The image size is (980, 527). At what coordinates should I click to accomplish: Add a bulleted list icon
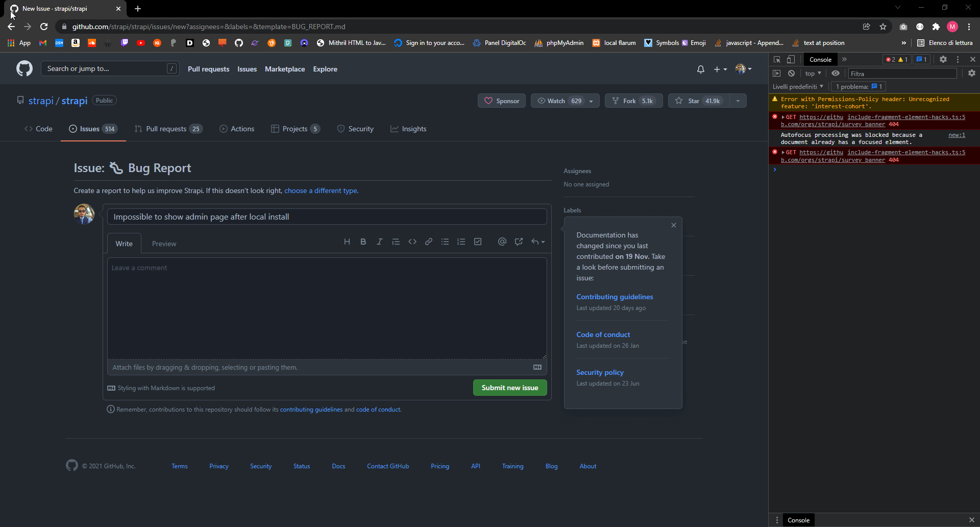click(445, 242)
